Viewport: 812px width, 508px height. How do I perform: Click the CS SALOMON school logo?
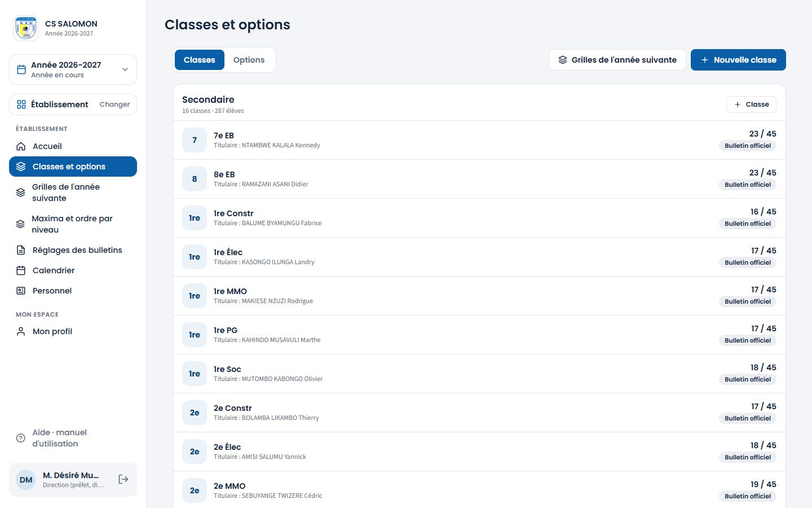(26, 28)
